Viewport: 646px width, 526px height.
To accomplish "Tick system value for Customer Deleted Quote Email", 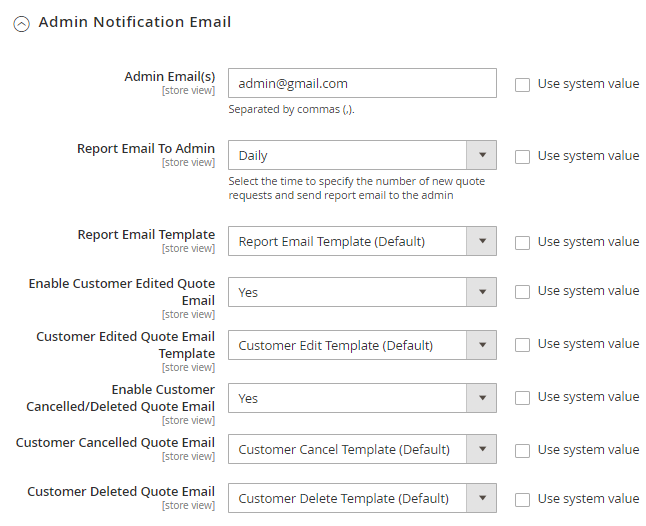I will [x=523, y=499].
